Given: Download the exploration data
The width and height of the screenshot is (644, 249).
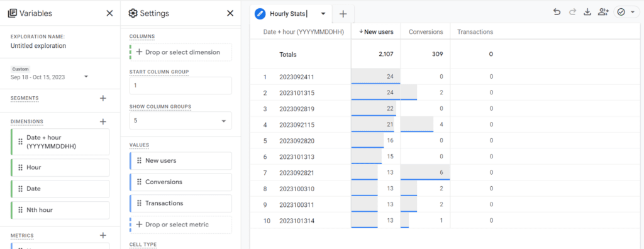Looking at the screenshot, I should click(588, 13).
